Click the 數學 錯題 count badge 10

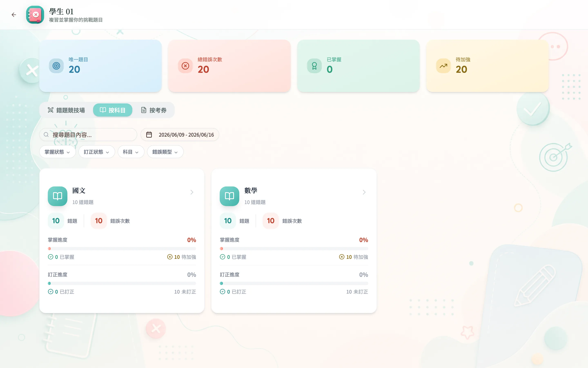click(228, 221)
